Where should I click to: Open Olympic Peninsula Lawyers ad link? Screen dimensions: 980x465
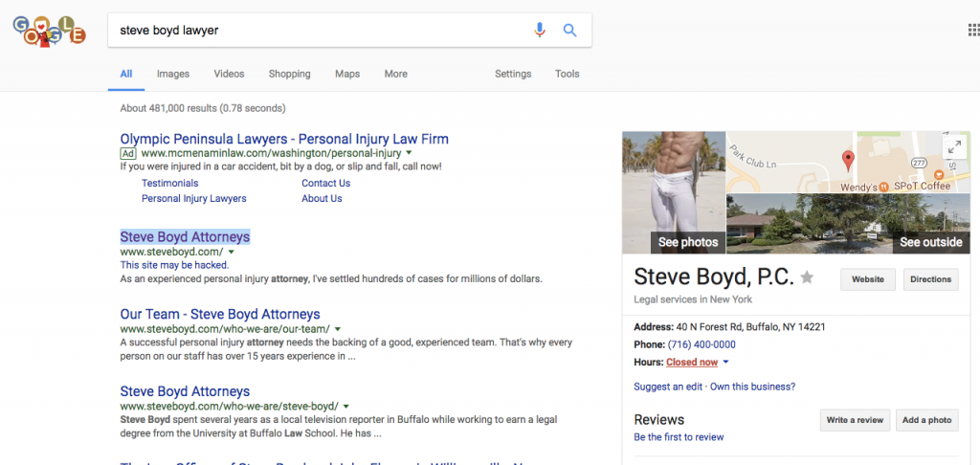(x=284, y=139)
